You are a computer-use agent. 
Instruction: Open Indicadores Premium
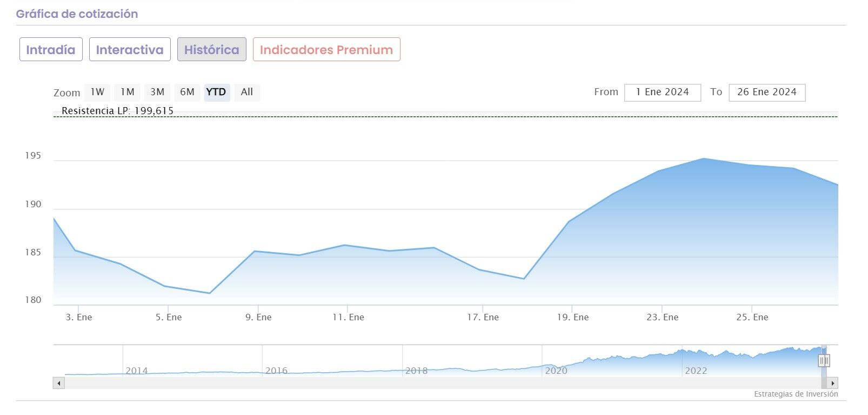coord(326,49)
